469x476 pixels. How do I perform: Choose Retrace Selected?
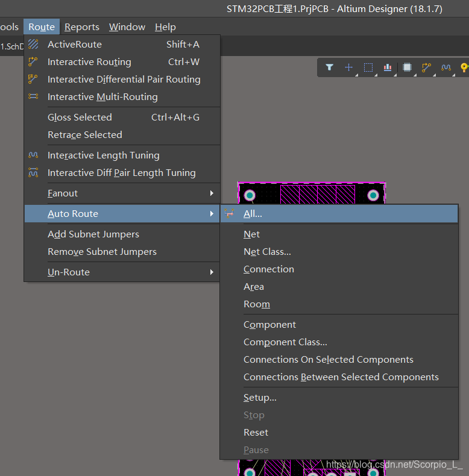pos(122,134)
